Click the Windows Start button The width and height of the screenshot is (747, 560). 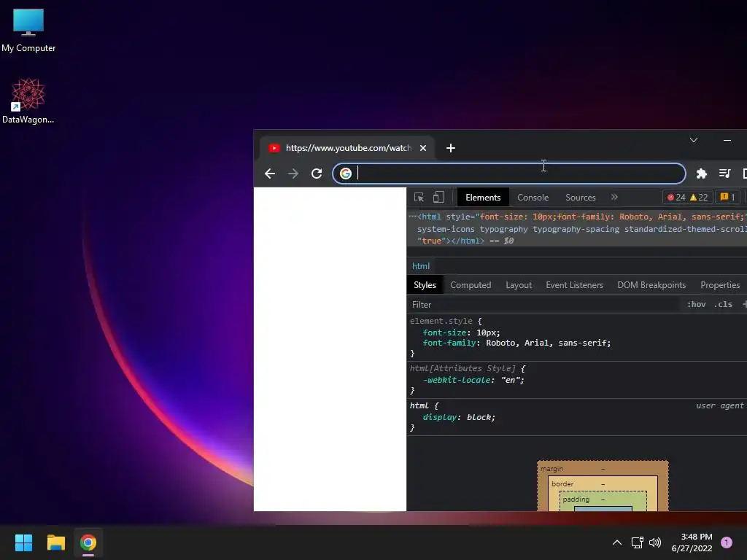23,542
